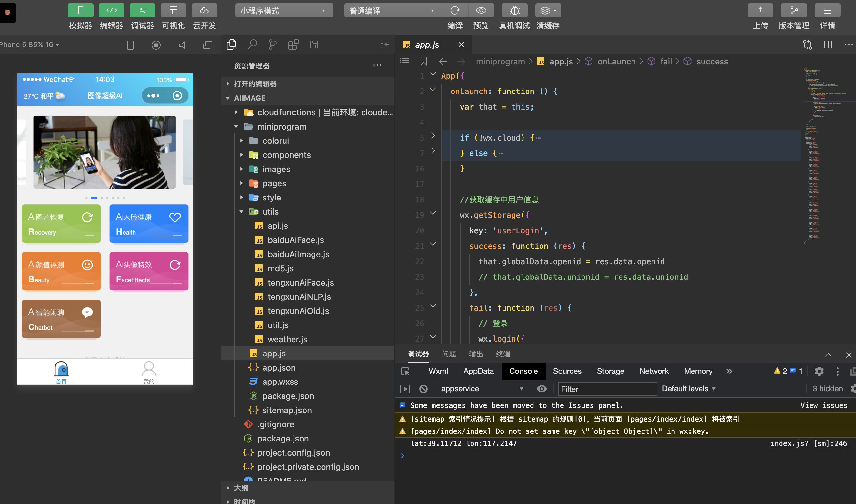
Task: Switch to the Sources tab
Action: 567,371
